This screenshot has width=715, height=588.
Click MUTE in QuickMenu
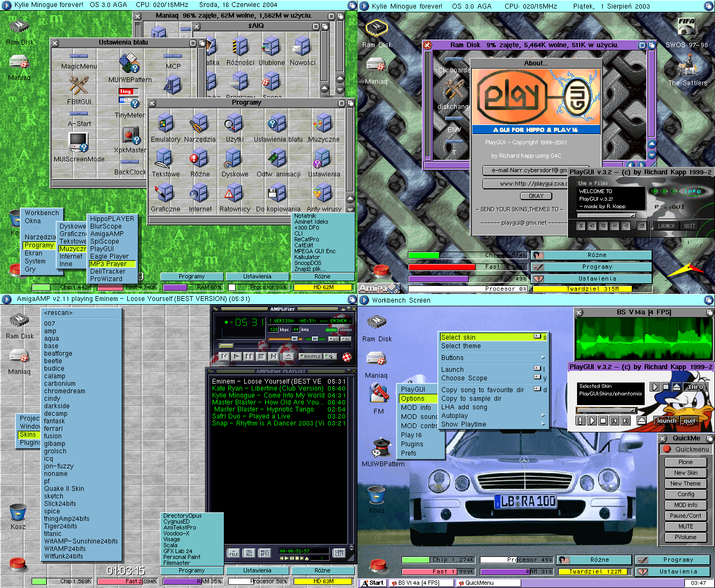(685, 526)
